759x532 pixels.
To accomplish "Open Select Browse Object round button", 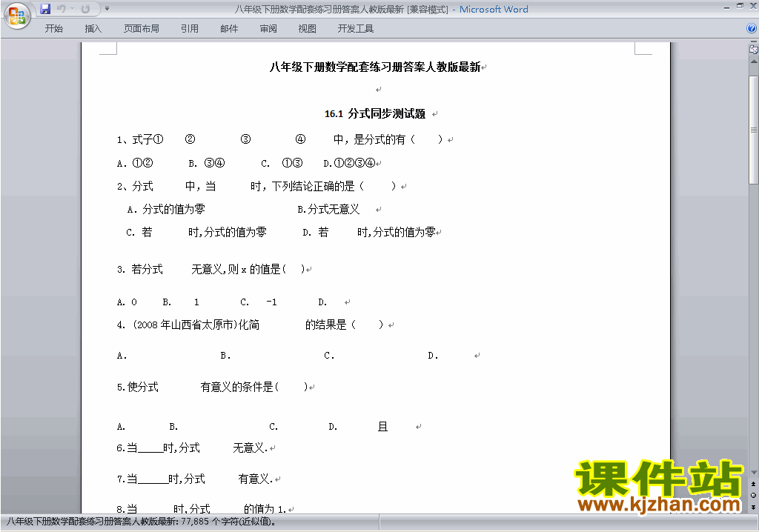I will click(x=753, y=495).
